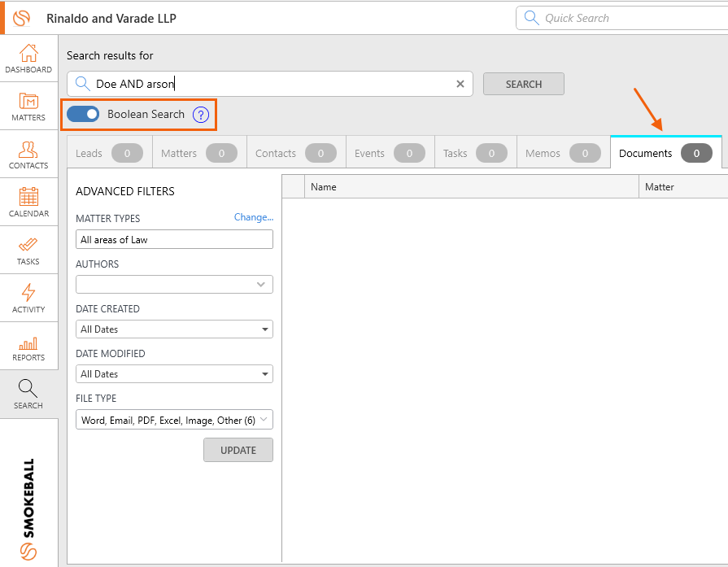Open the Calendar sidebar icon
The image size is (728, 567).
click(x=28, y=203)
